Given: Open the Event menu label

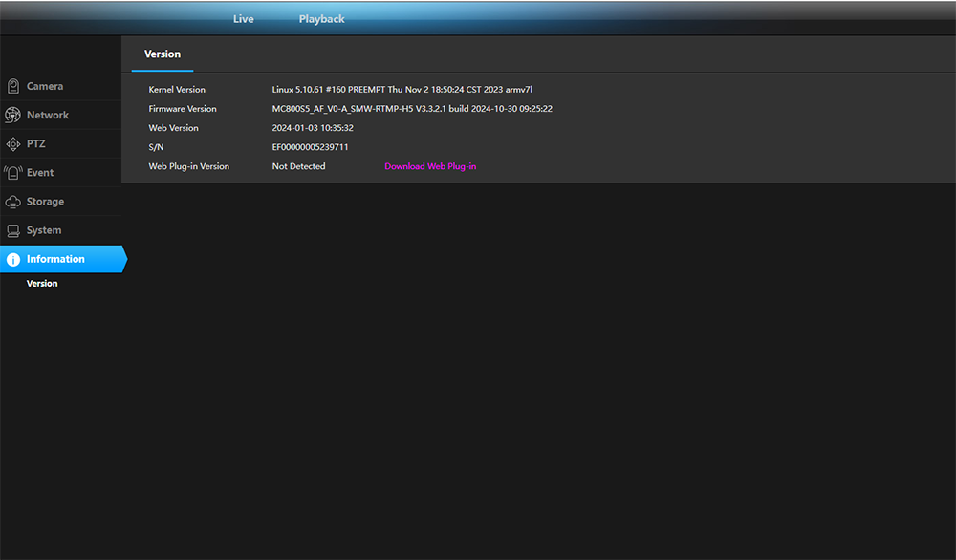Looking at the screenshot, I should 40,173.
